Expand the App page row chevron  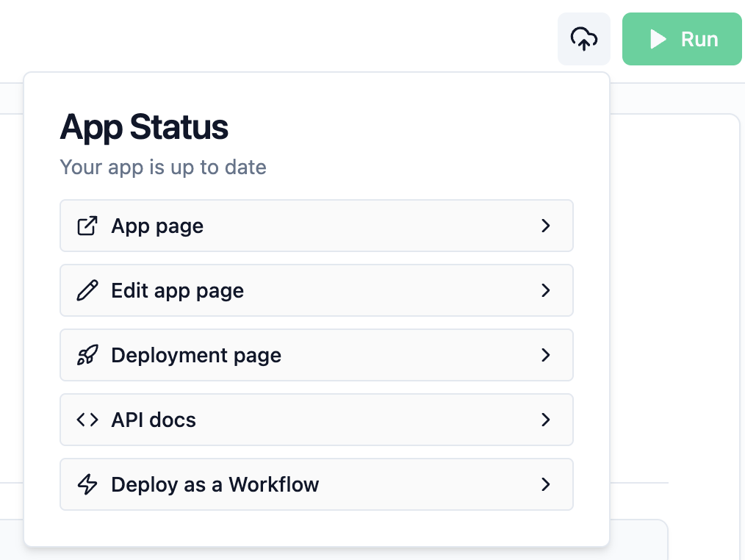546,226
